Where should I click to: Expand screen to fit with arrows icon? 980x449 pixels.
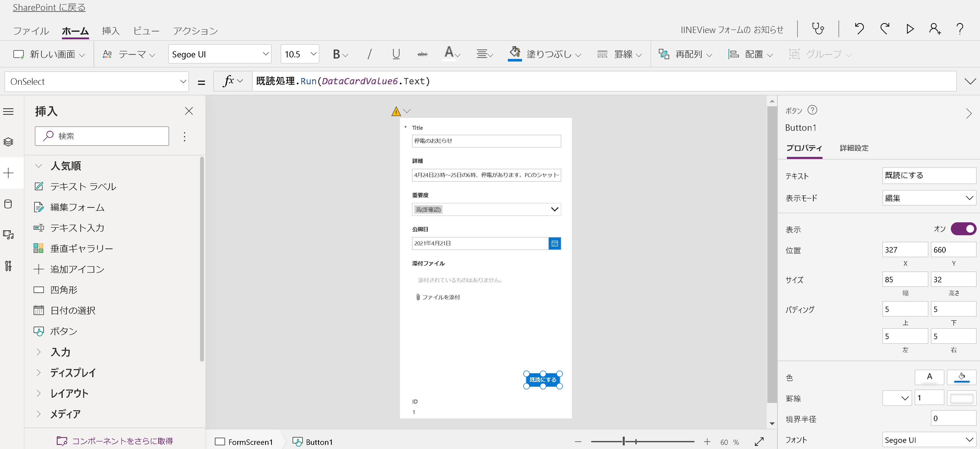click(759, 442)
